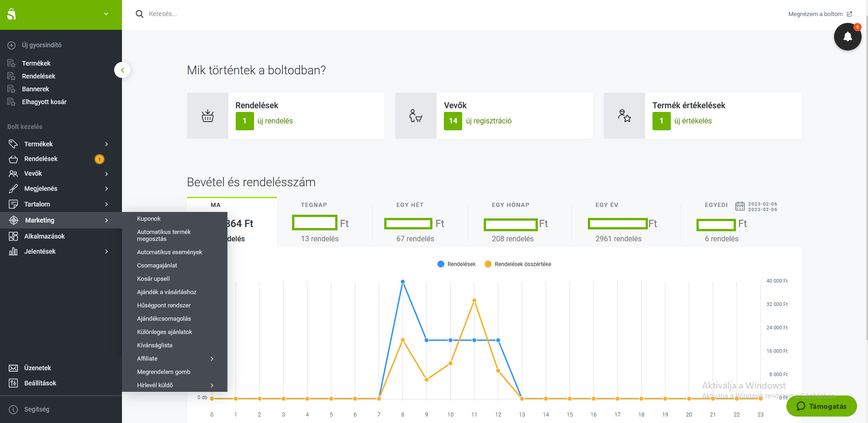This screenshot has width=868, height=423.
Task: Collapse sidebar with the round arrow button
Action: 122,70
